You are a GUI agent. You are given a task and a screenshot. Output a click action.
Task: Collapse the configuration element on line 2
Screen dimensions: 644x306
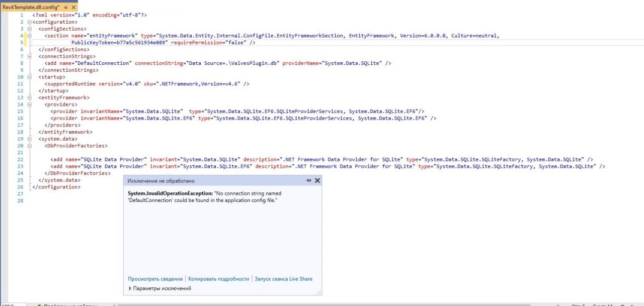point(29,22)
